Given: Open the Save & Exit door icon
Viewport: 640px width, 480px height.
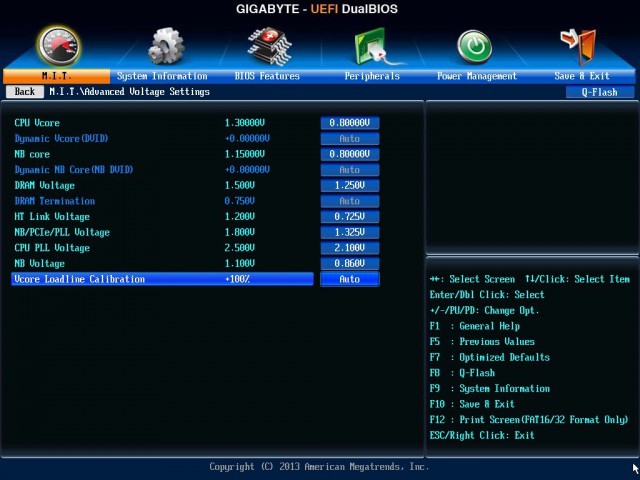Looking at the screenshot, I should 578,47.
